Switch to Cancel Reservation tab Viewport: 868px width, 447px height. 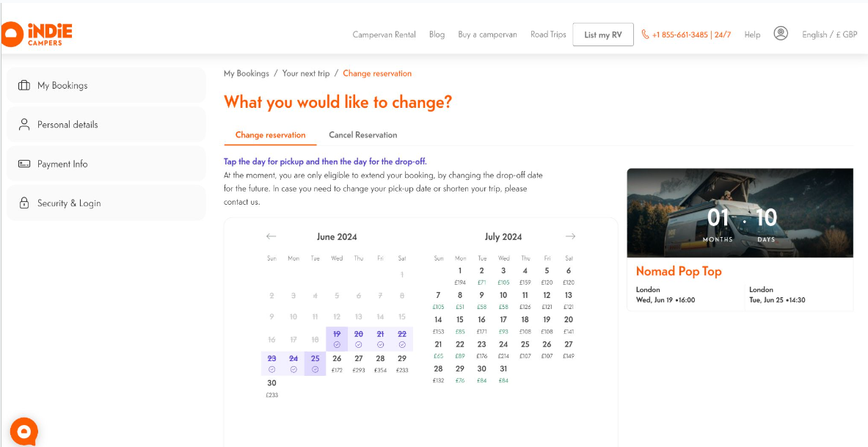click(362, 135)
